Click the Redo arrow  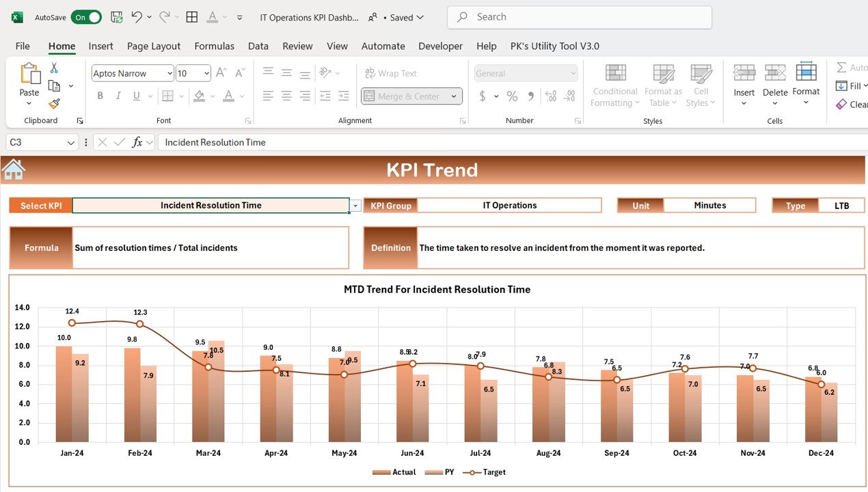pos(164,17)
